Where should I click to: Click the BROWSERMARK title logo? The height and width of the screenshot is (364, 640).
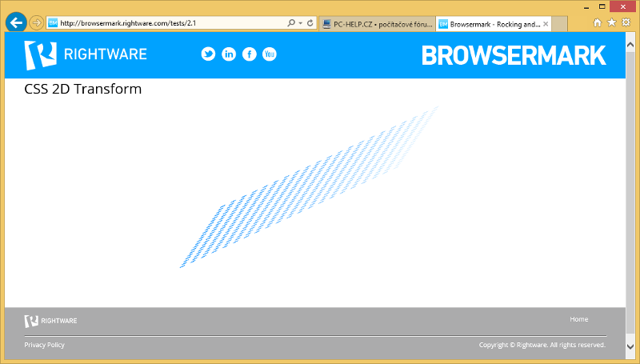pos(514,55)
